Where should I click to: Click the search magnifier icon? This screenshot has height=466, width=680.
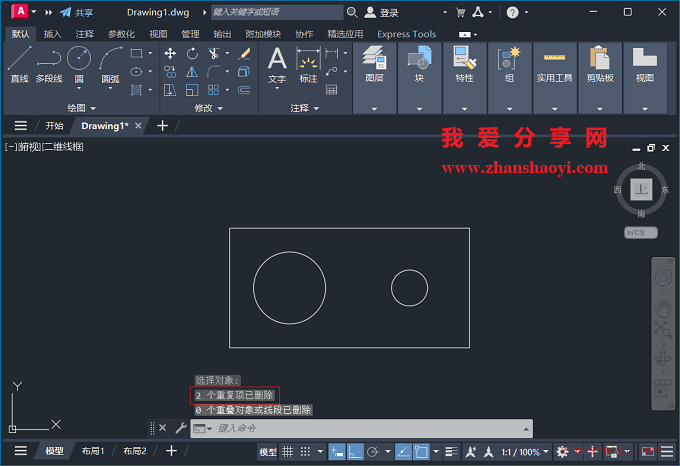point(352,12)
